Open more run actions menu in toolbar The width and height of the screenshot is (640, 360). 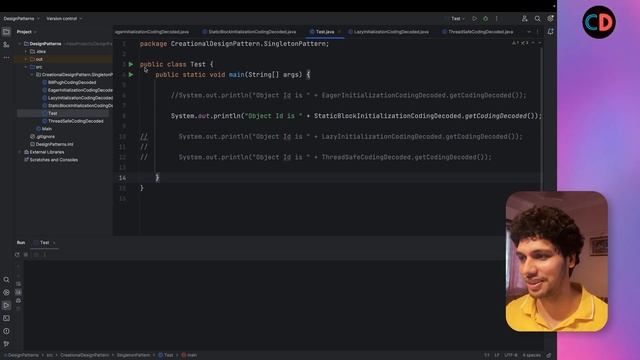pos(496,19)
